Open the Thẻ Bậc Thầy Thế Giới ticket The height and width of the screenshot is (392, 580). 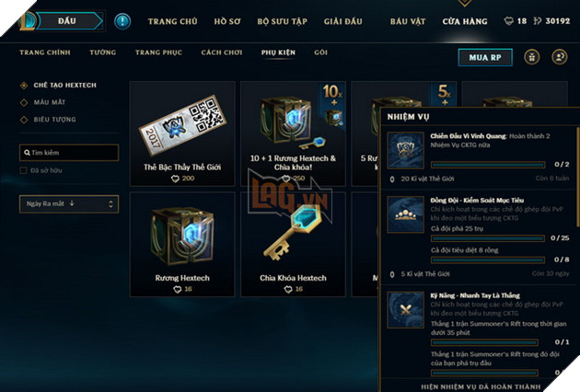point(182,133)
